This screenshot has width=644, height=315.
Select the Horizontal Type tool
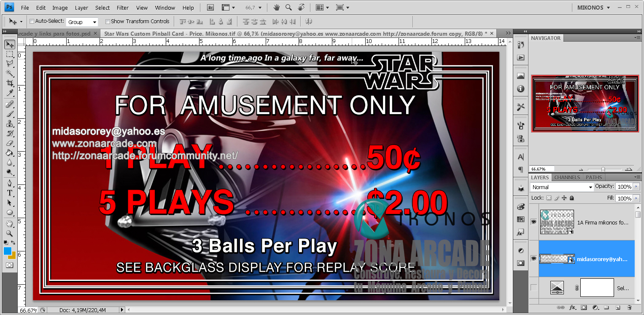[9, 193]
